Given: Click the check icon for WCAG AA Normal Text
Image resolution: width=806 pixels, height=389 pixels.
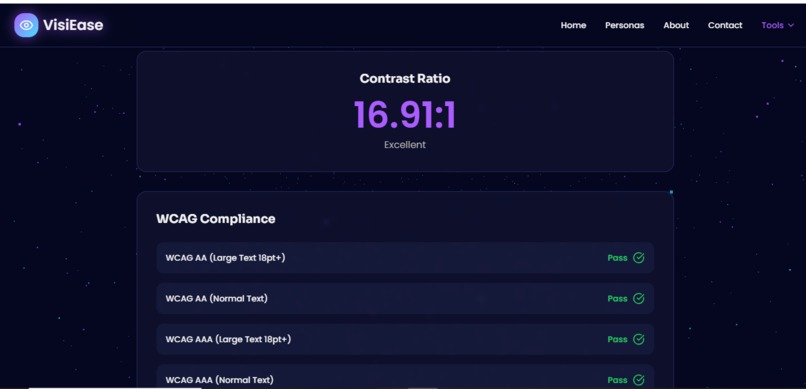Looking at the screenshot, I should (x=638, y=299).
